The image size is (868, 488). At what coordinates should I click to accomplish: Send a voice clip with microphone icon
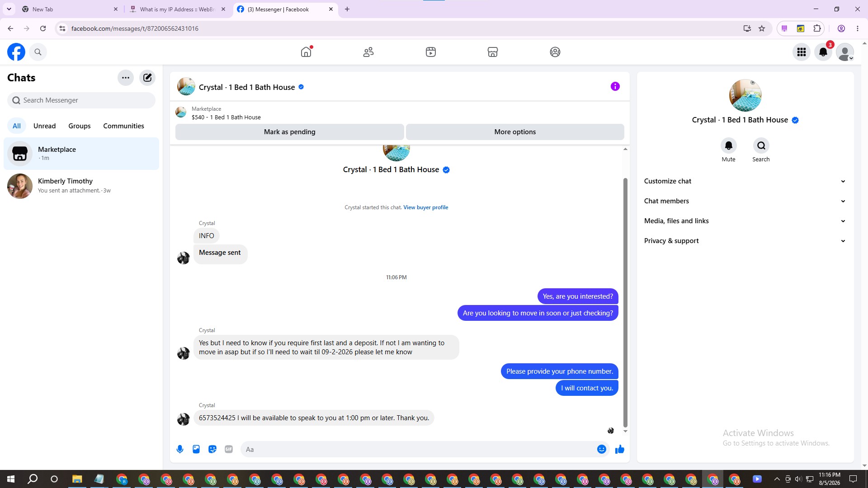pyautogui.click(x=180, y=449)
